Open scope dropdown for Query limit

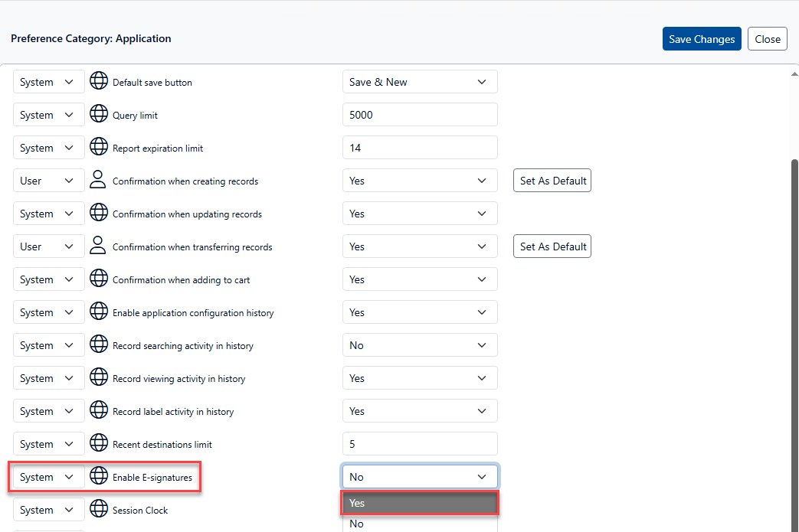49,115
